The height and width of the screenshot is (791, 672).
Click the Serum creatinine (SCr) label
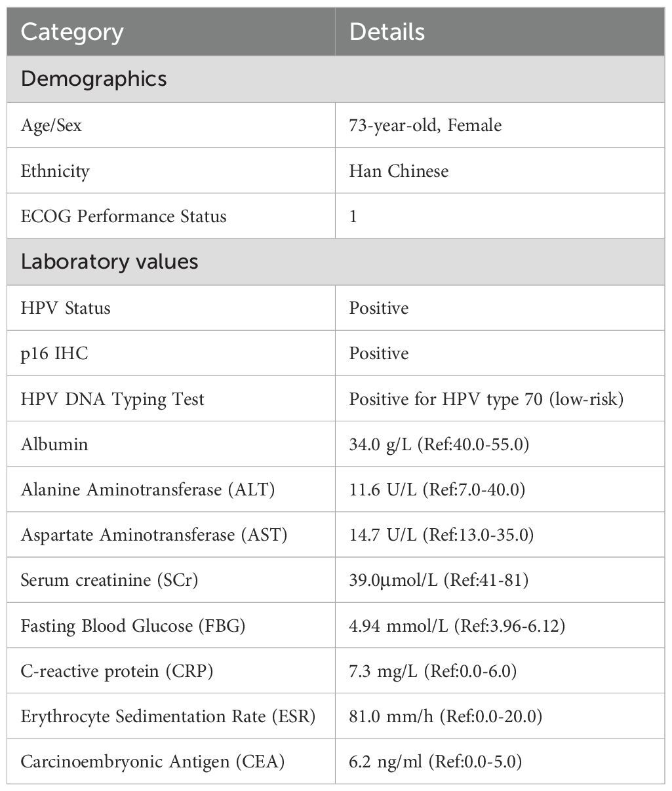pos(109,580)
